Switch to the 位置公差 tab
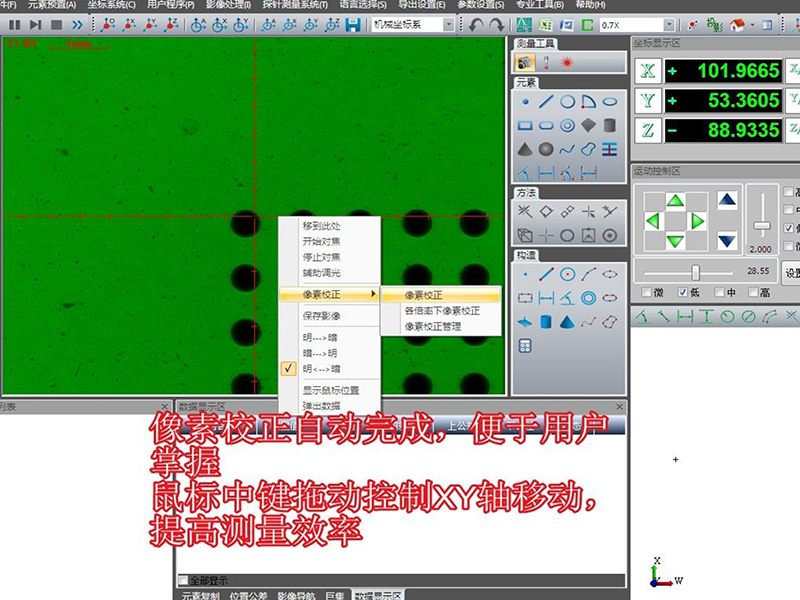 click(x=248, y=595)
